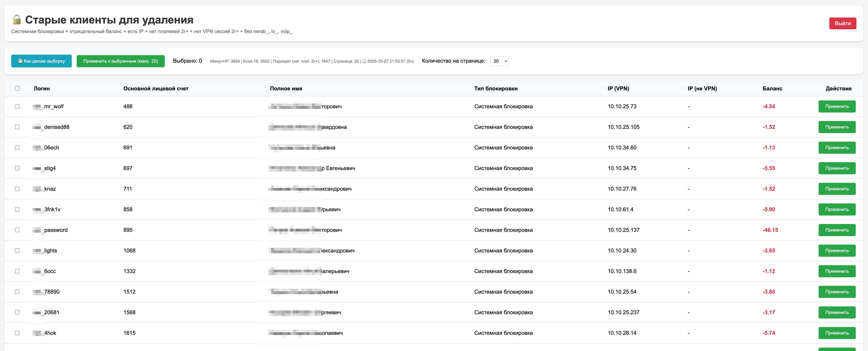868x351 pixels.
Task: Click IP value 10.10.34.75
Action: pos(622,168)
